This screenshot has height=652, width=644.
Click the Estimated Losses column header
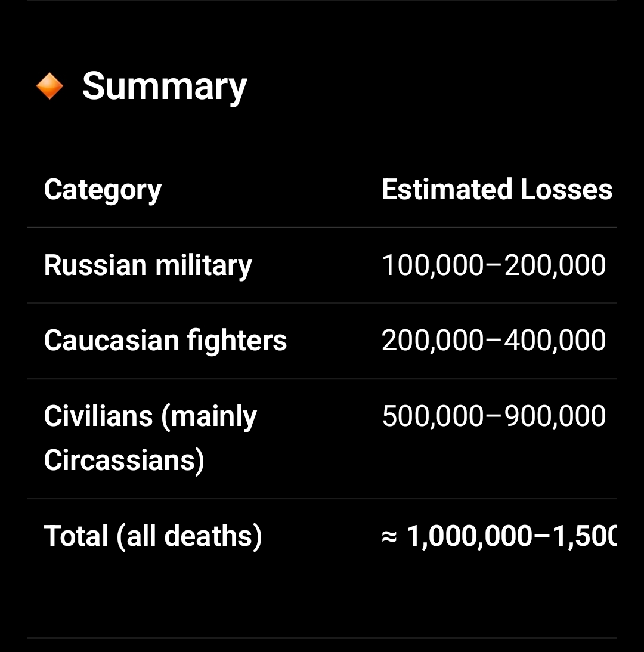coord(497,189)
